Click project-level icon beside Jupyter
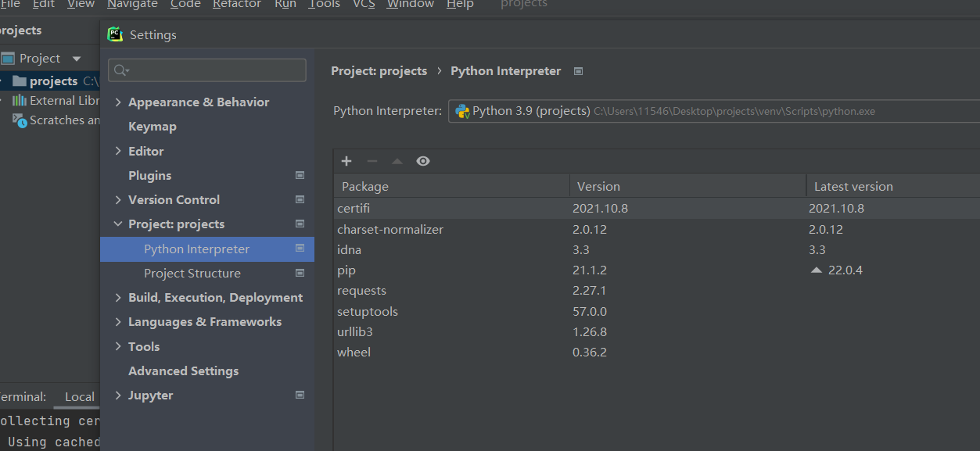Viewport: 980px width, 451px height. click(300, 396)
